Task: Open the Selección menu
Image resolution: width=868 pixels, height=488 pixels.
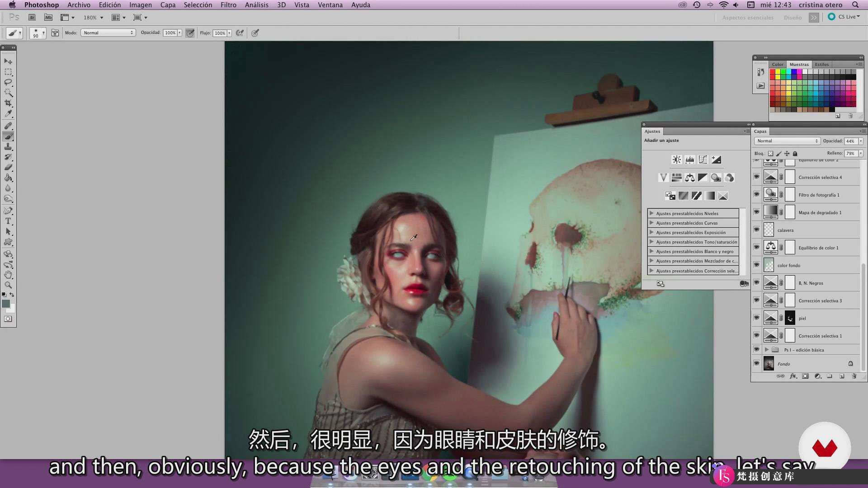Action: pos(198,5)
